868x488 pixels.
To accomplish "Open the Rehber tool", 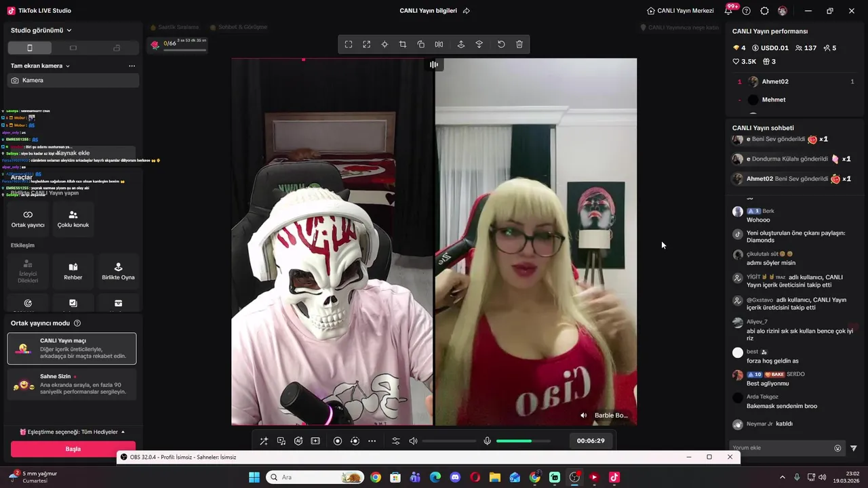I will [73, 270].
